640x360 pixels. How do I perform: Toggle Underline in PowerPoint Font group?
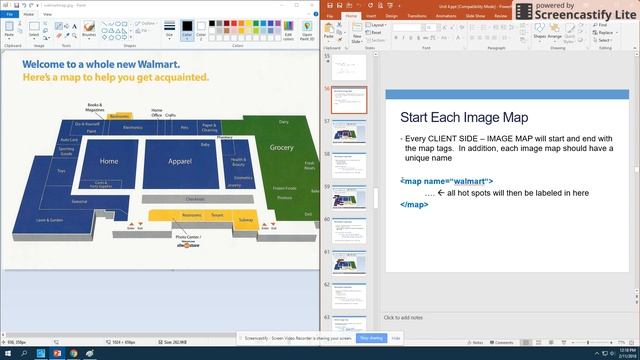[411, 38]
